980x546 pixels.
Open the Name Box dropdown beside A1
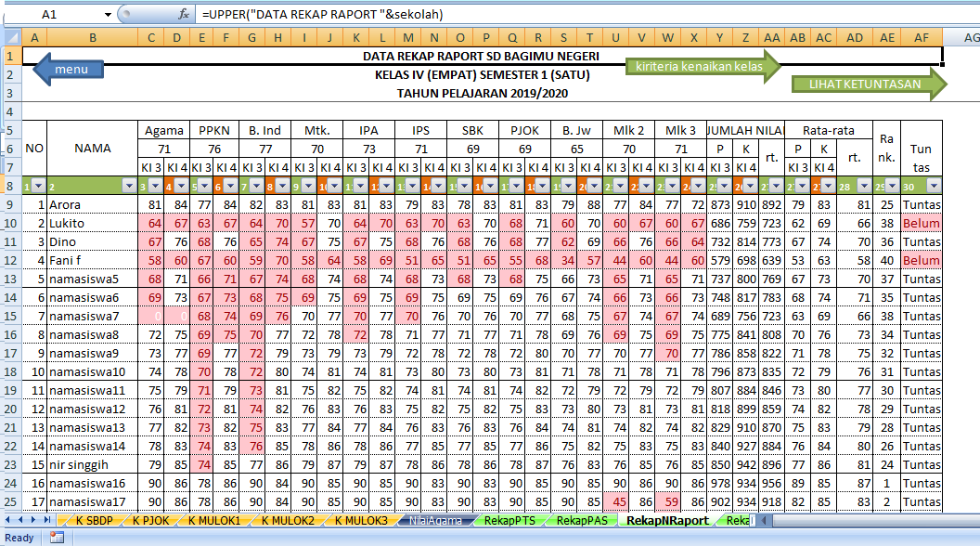tap(108, 14)
